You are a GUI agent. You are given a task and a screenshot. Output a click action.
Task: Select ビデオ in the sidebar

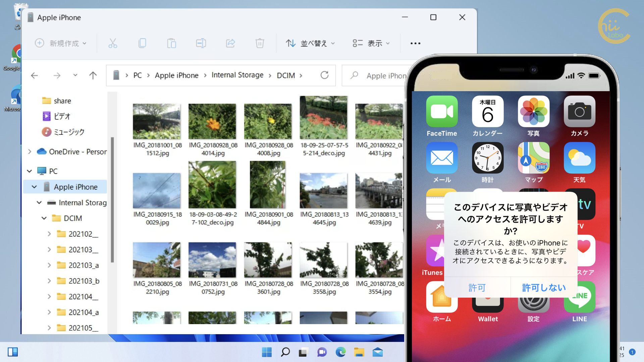(56, 116)
